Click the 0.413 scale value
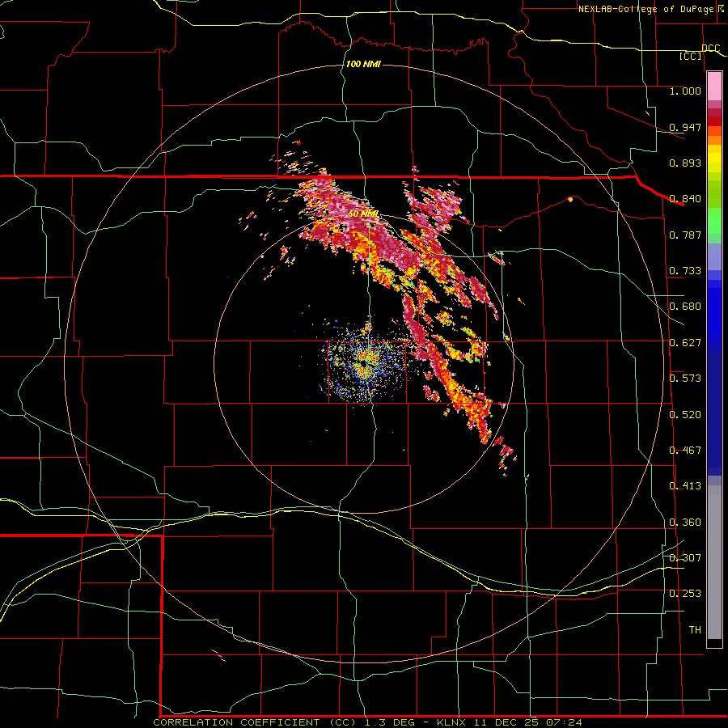 click(x=685, y=486)
